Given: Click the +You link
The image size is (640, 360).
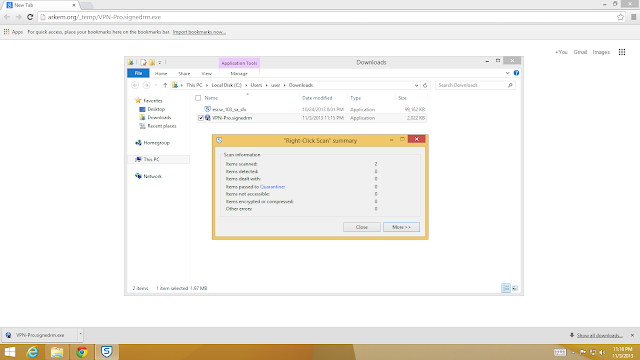Looking at the screenshot, I should tap(561, 52).
